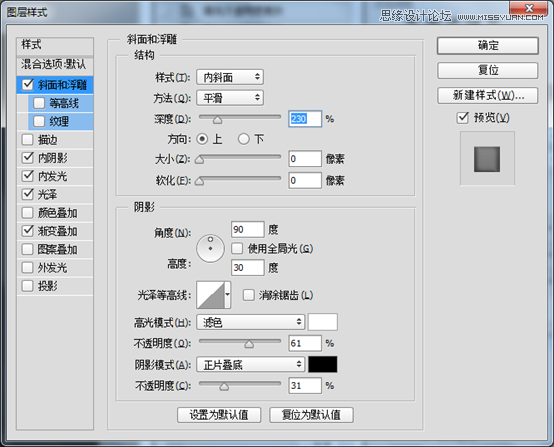Viewport: 554px width, 447px height.
Task: Enable the 等高线 checkbox
Action: coord(39,103)
